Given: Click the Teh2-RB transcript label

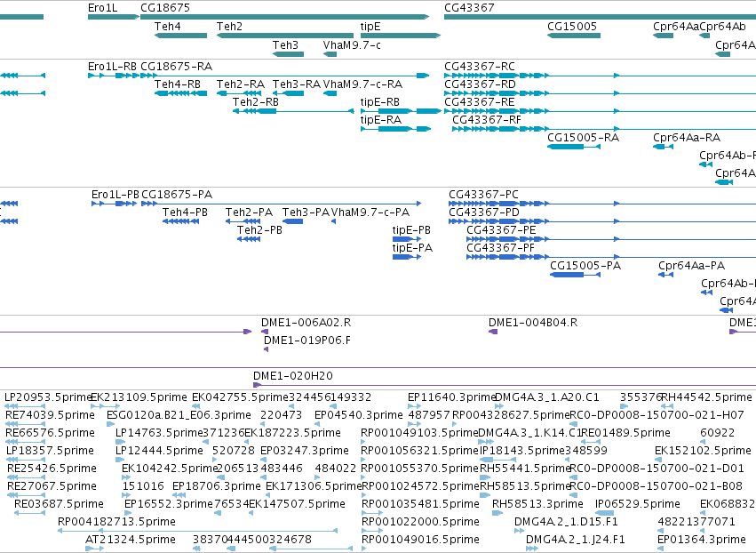Looking at the screenshot, I should pos(256,102).
